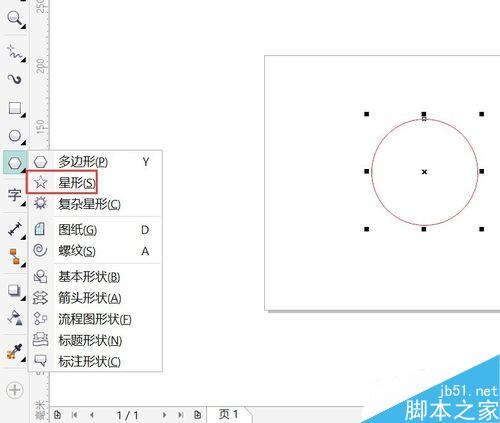Expand the Zoom tool flyout arrow
The height and width of the screenshot is (423, 500).
point(23,27)
